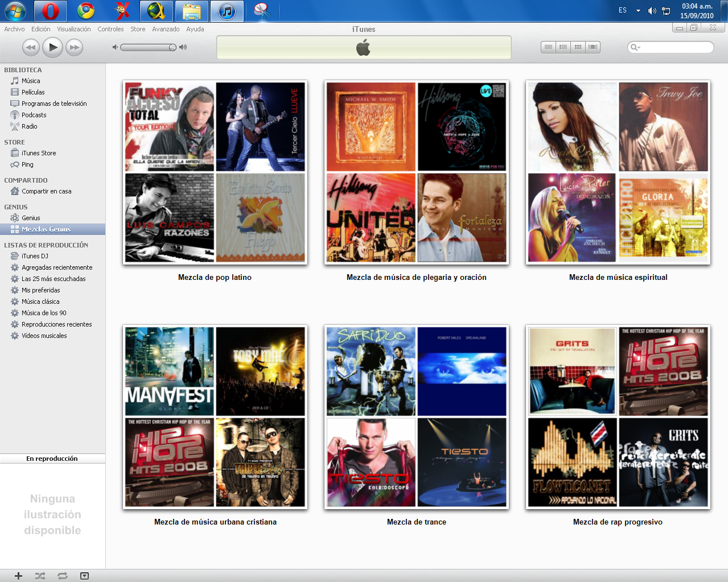Viewport: 728px width, 582px height.
Task: Open the iTunes Store
Action: [x=52, y=153]
